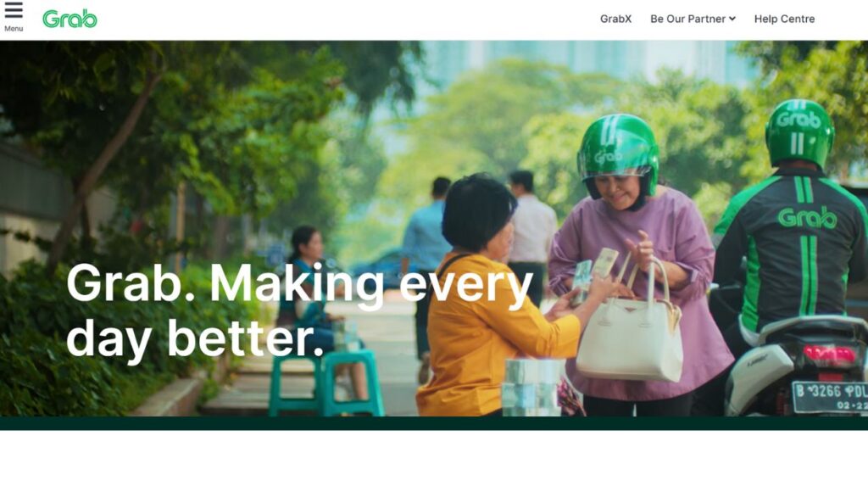The image size is (868, 486).
Task: Click the teal plastic stool in banner
Action: pyautogui.click(x=326, y=383)
